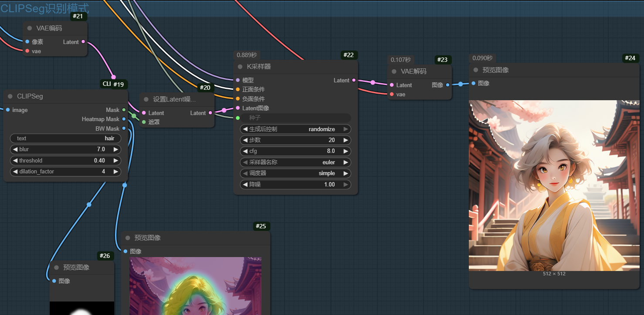Collapse the 设置Latent噪波 node via its title dot

click(146, 99)
